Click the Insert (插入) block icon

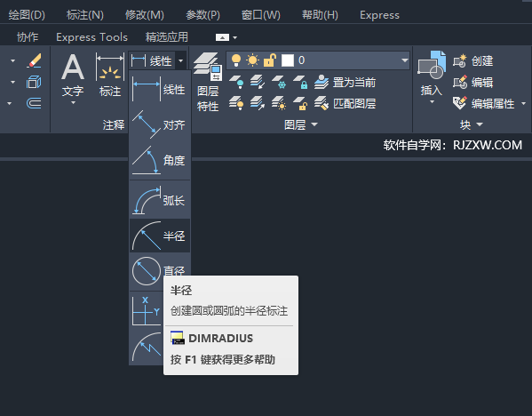tap(432, 73)
